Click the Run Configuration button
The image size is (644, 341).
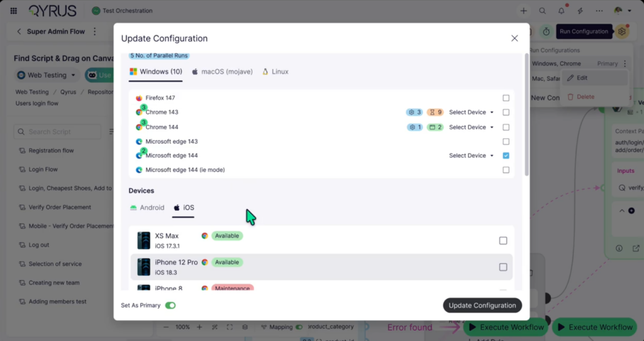[584, 31]
